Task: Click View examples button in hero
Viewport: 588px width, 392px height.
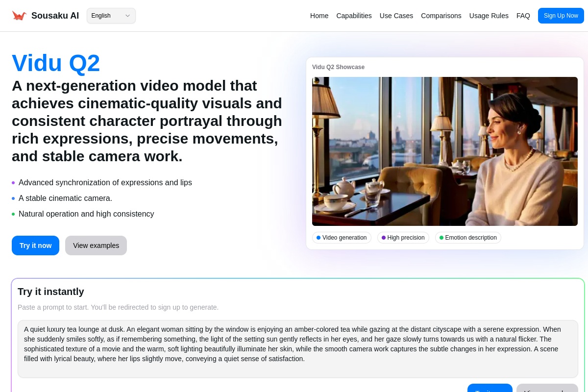Action: pyautogui.click(x=96, y=245)
